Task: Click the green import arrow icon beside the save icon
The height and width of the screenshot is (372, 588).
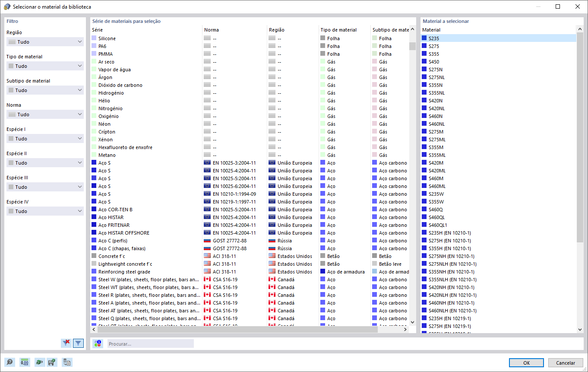Action: pos(40,362)
